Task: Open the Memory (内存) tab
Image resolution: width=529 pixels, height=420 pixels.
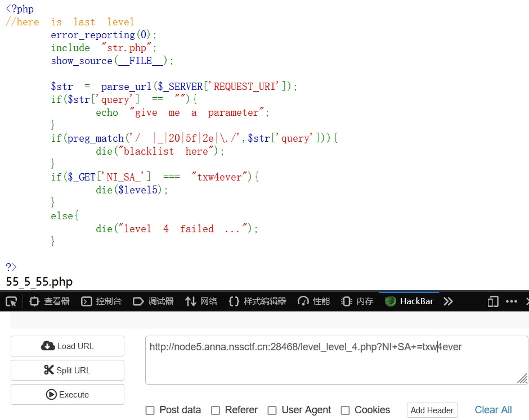Action: coord(358,301)
